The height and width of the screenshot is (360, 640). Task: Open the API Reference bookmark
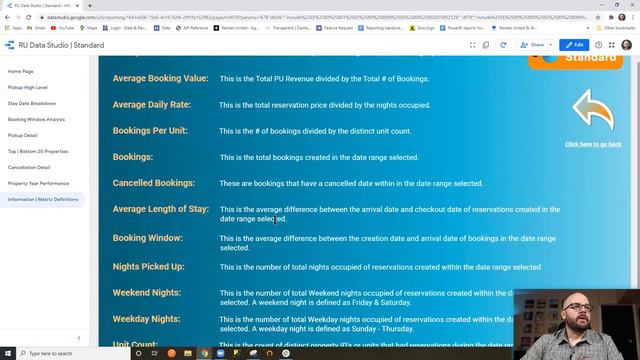point(192,28)
